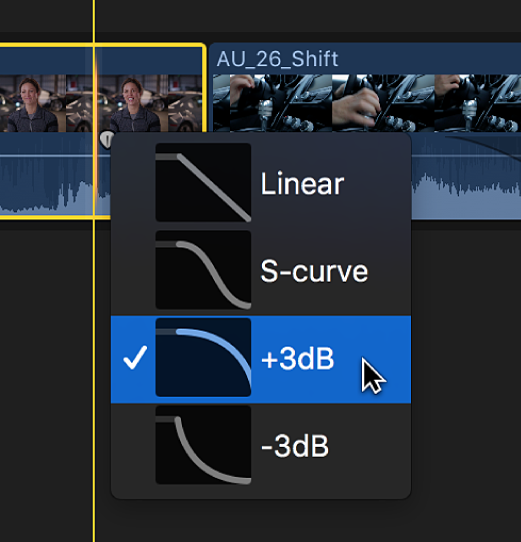Viewport: 521px width, 542px height.
Task: Select the AU_26_Shift clip title
Action: tap(277, 59)
